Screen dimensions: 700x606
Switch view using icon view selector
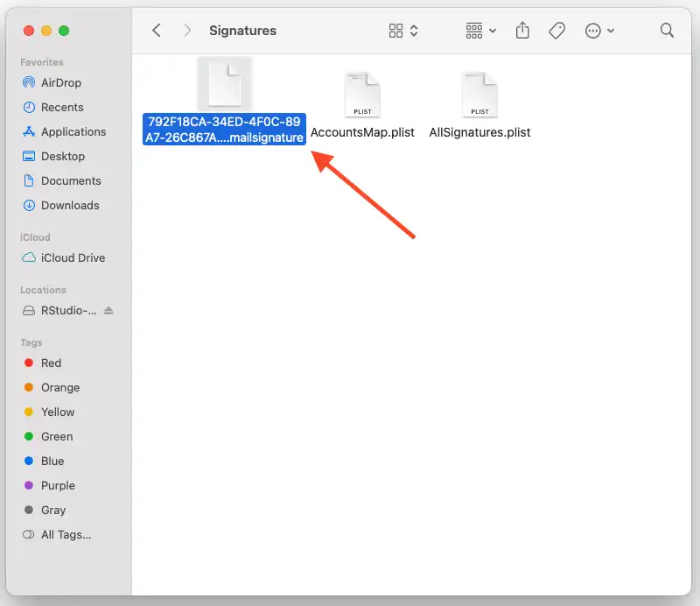[x=402, y=31]
